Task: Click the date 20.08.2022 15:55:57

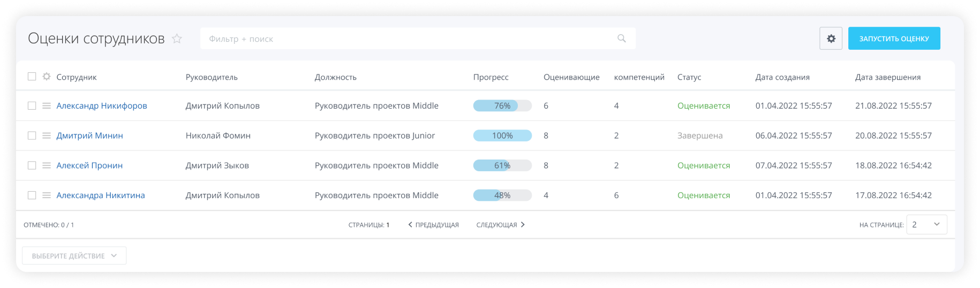Action: point(893,136)
